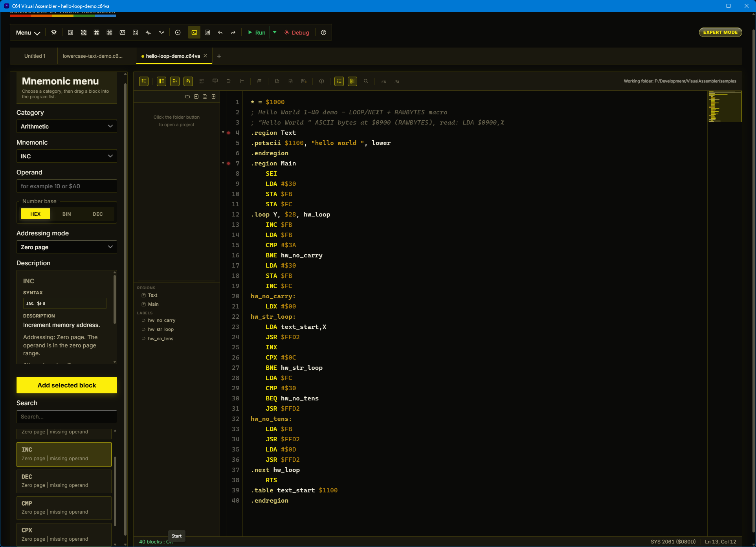Toggle the highlighted block-list view icon at far left
Viewport: 756px width, 547px height.
coord(144,81)
